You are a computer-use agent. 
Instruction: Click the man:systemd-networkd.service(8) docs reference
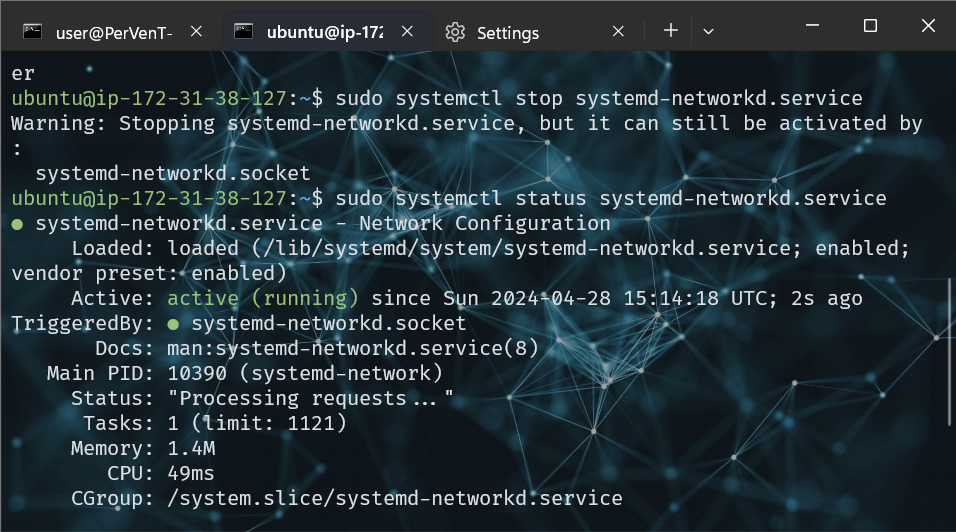[x=353, y=348]
